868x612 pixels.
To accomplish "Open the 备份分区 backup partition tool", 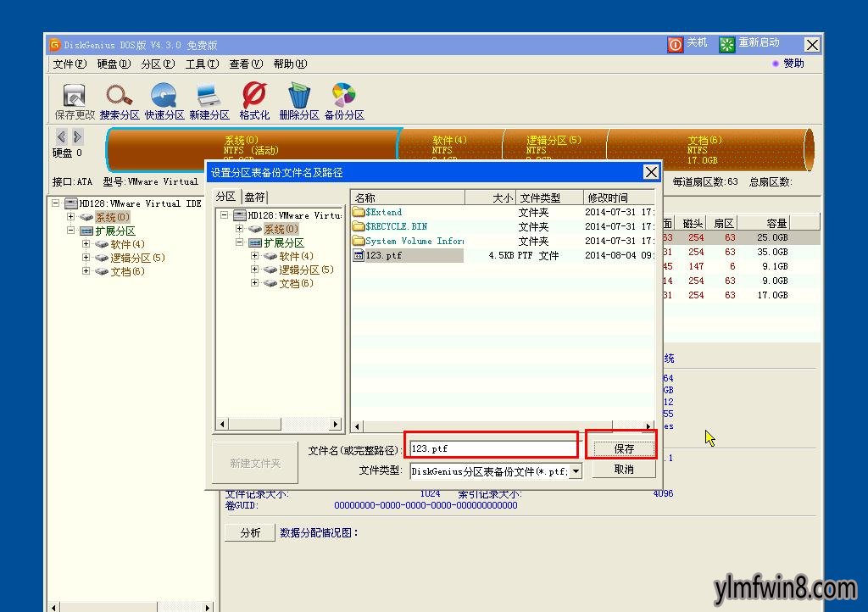I will pos(344,95).
